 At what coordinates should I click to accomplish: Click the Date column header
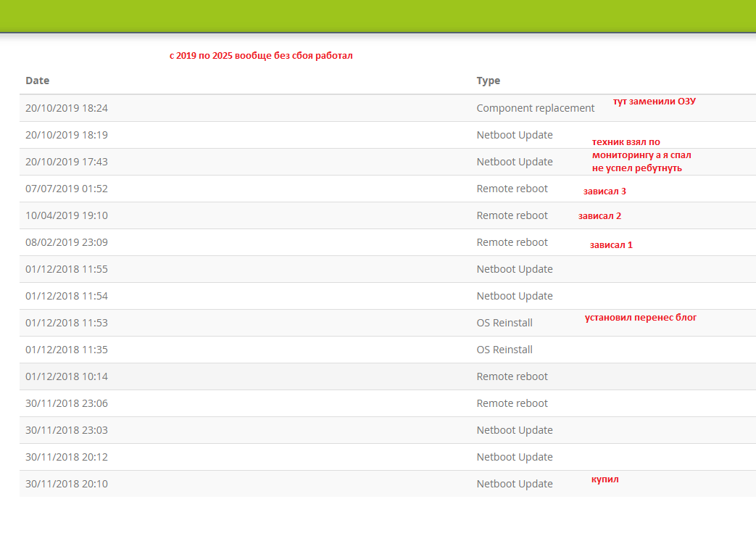point(38,81)
